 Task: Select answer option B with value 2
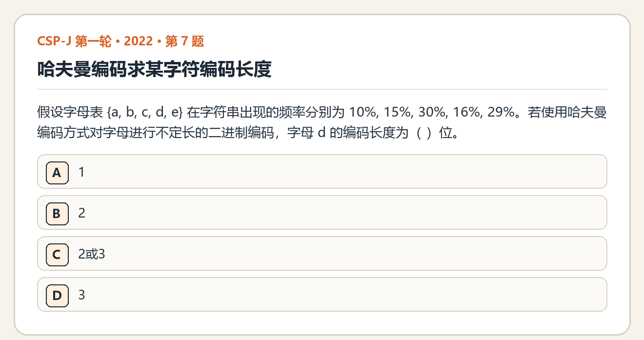322,212
